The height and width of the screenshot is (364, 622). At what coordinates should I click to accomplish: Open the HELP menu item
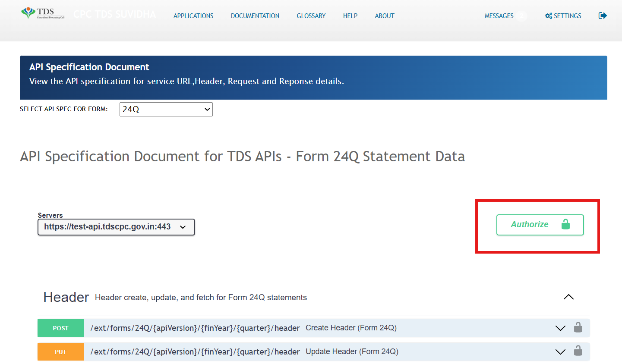click(x=350, y=16)
